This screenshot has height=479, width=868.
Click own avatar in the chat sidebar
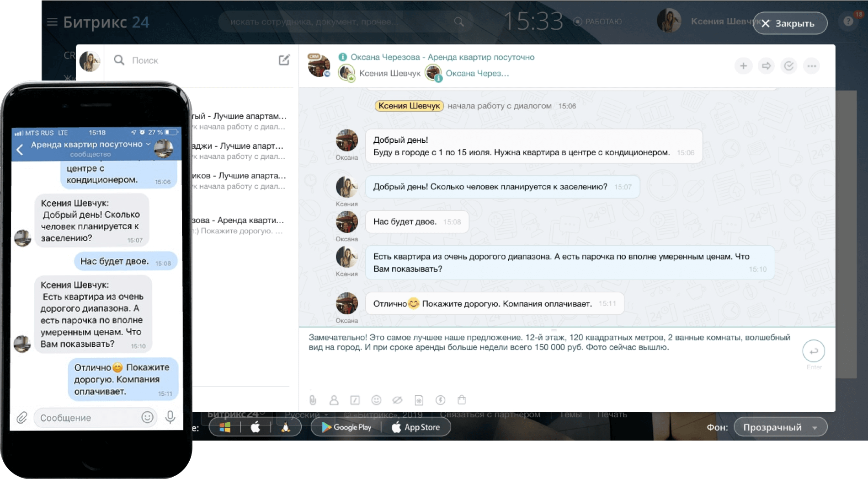(90, 61)
